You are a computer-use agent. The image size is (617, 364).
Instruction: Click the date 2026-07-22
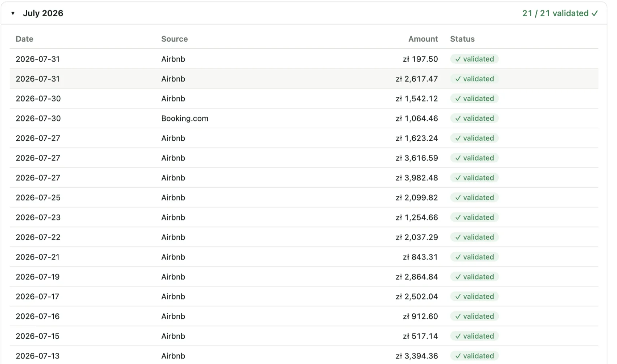pyautogui.click(x=38, y=237)
